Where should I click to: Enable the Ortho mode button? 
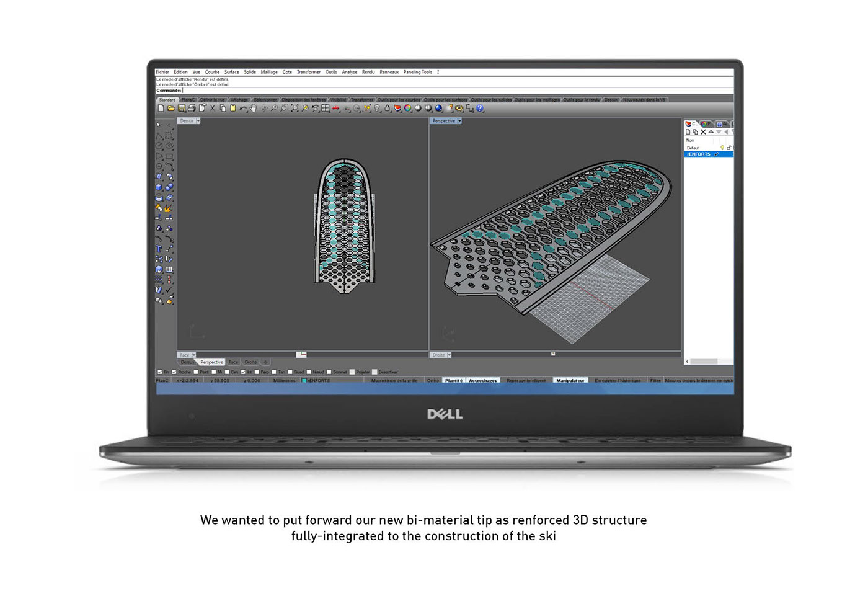click(x=432, y=380)
